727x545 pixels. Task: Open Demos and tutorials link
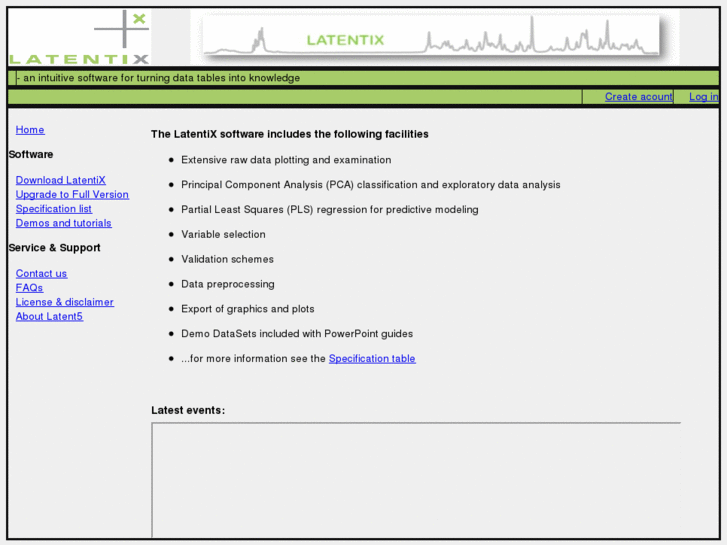coord(64,223)
